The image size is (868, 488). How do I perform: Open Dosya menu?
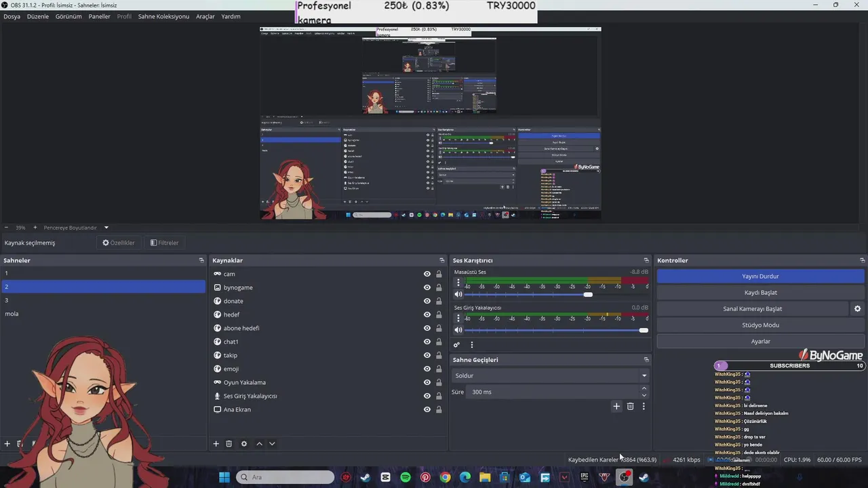click(12, 16)
